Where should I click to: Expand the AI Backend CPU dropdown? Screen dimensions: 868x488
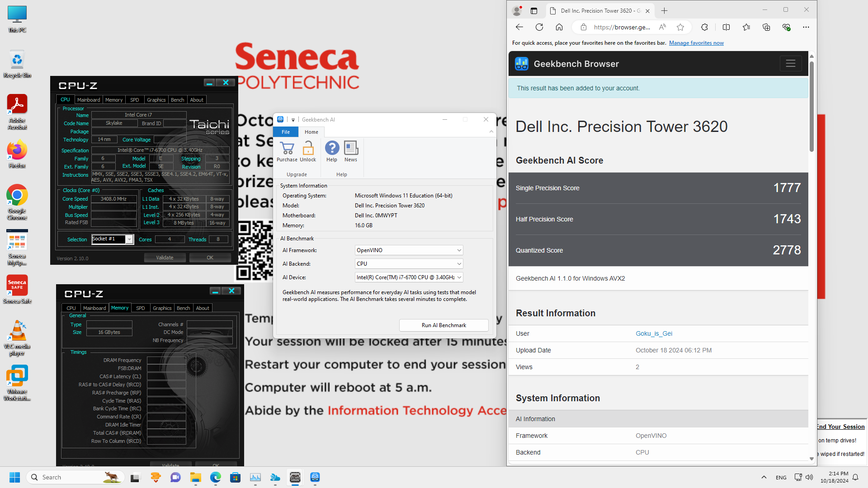point(459,264)
